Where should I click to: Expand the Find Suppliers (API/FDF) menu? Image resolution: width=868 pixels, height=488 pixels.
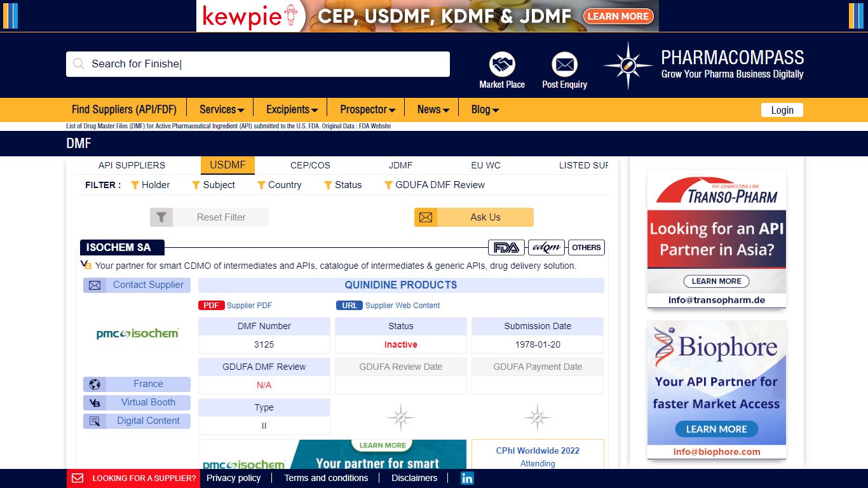point(125,109)
